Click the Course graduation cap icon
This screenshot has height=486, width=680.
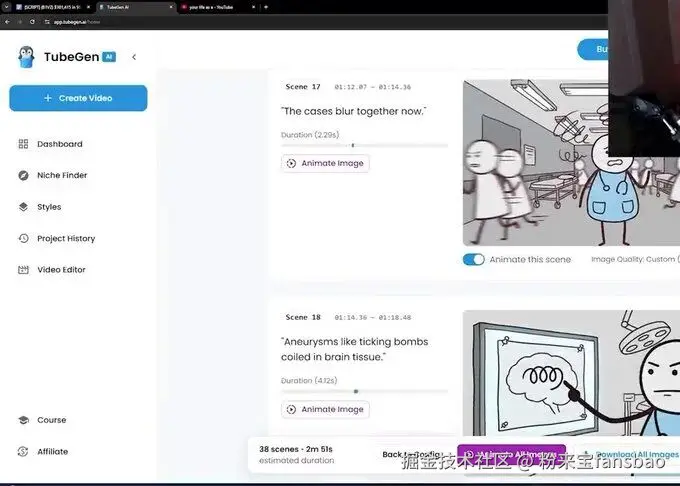(23, 420)
